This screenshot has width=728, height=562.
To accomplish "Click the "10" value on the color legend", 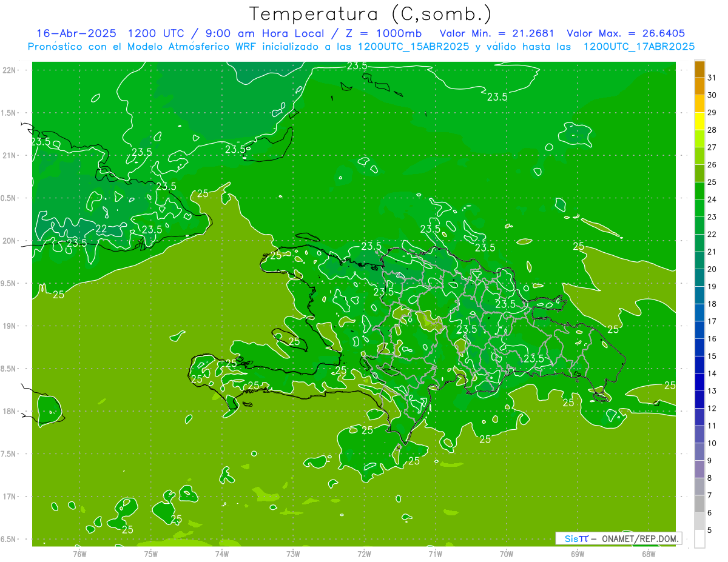I will coord(712,444).
